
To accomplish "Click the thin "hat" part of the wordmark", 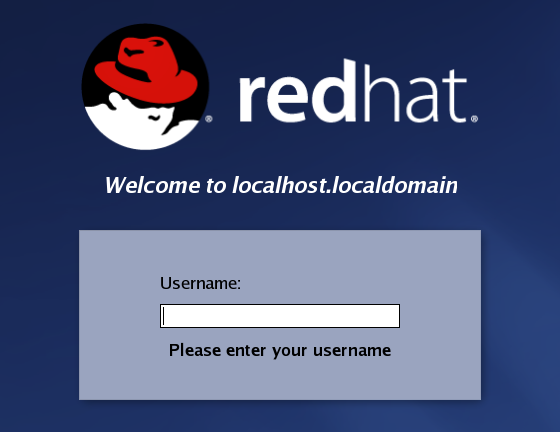I will pyautogui.click(x=414, y=93).
